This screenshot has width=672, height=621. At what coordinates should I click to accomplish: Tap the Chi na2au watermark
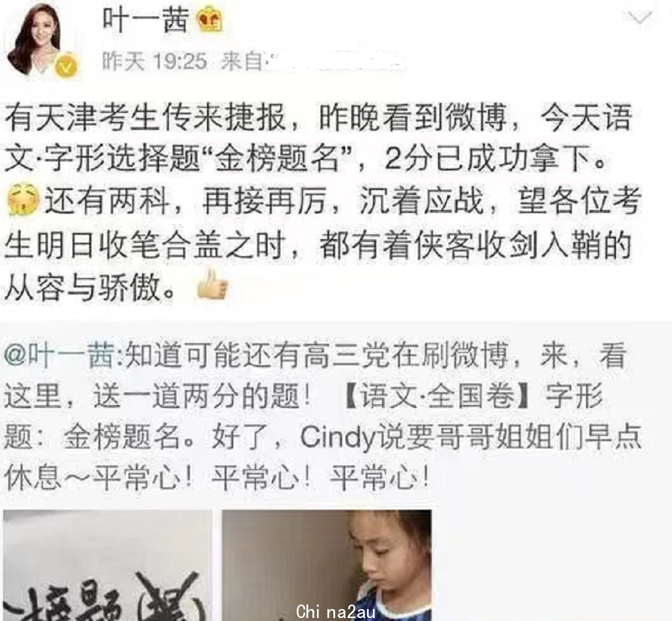click(x=335, y=611)
